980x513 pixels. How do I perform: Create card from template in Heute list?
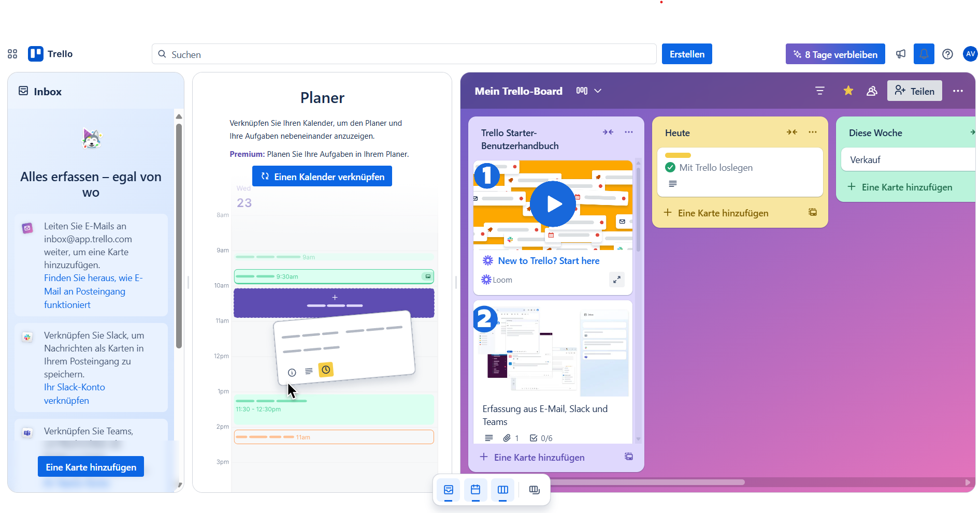[813, 212]
